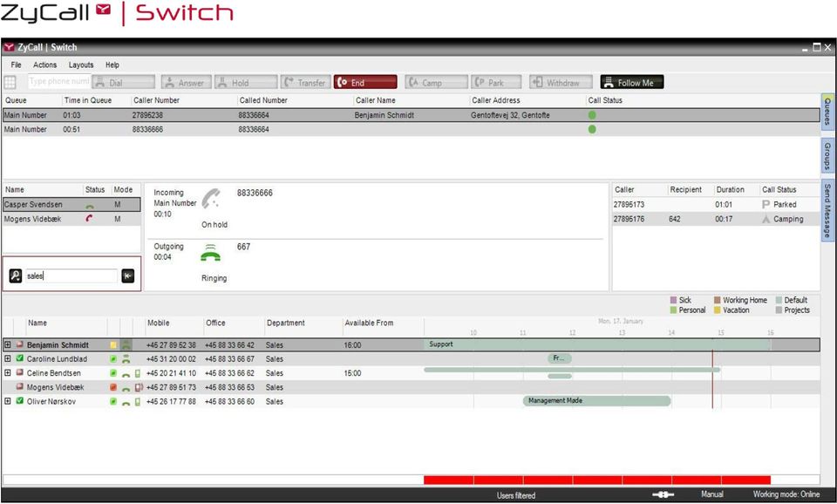Click Mogens Videbæk's red mobile icon
This screenshot has width=837, height=504.
pyautogui.click(x=139, y=387)
